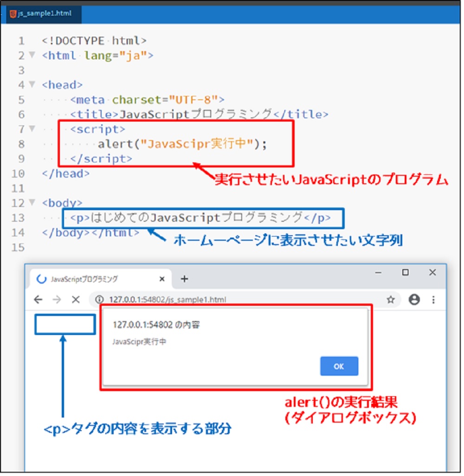Click line number 8 in the gutter
This screenshot has width=464, height=476.
click(21, 144)
